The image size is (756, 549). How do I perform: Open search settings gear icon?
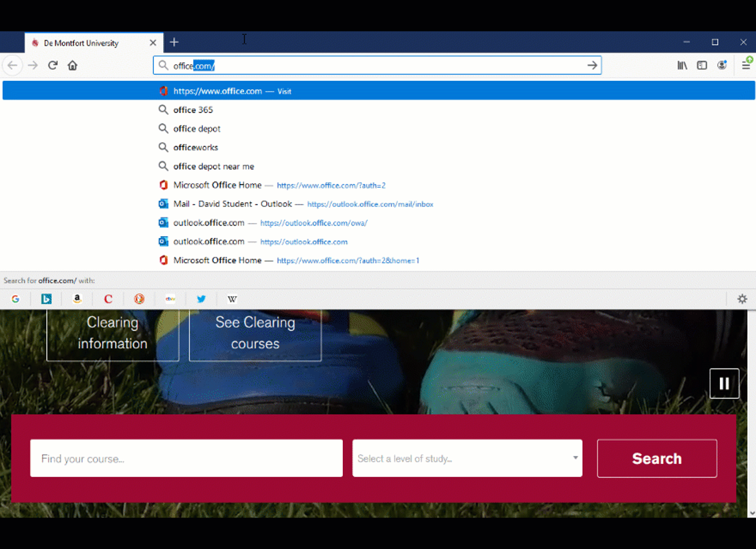tap(742, 299)
